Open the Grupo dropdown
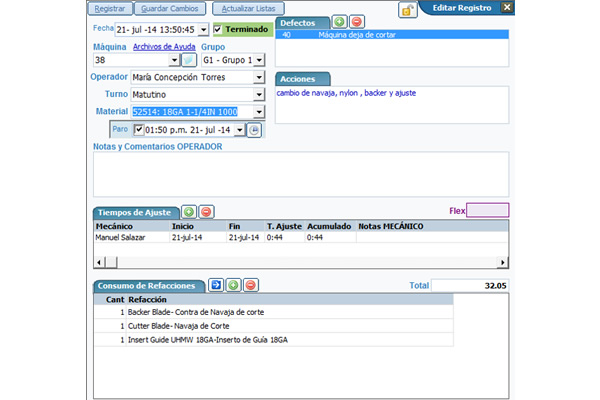 [x=258, y=60]
